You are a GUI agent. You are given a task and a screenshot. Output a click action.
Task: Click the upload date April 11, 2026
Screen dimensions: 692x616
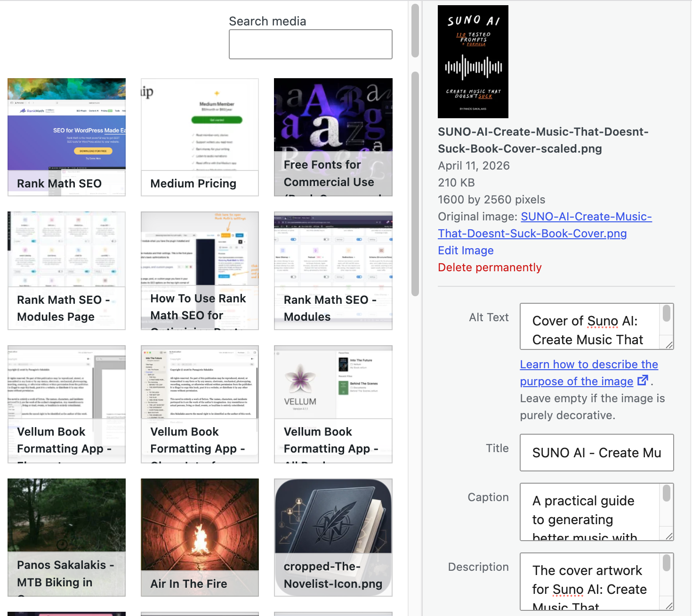pyautogui.click(x=474, y=166)
